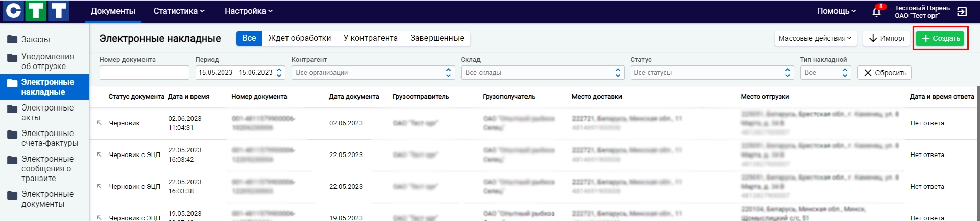Click the vertical scrollbar of the table
This screenshot has width=980, height=221.
(x=978, y=153)
